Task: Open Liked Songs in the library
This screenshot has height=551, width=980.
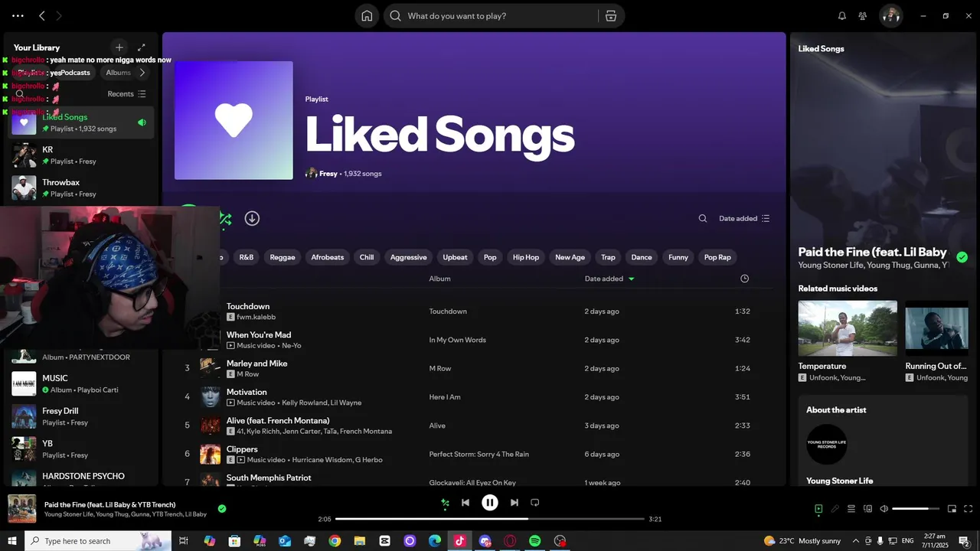Action: [80, 122]
